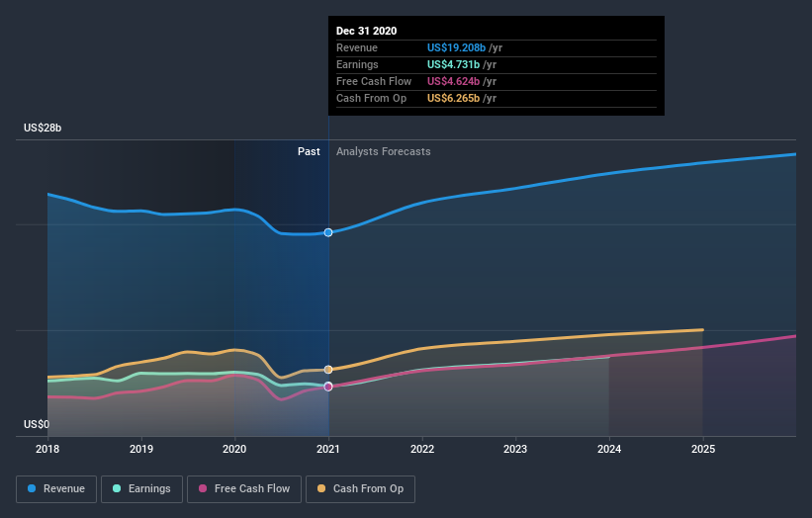
Task: Toggle the Revenue legend button
Action: pos(56,489)
